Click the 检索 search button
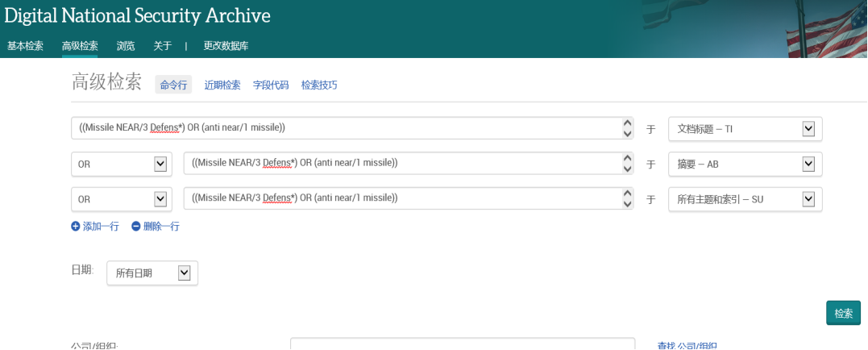Screen dimensions: 868x350 (x=843, y=313)
